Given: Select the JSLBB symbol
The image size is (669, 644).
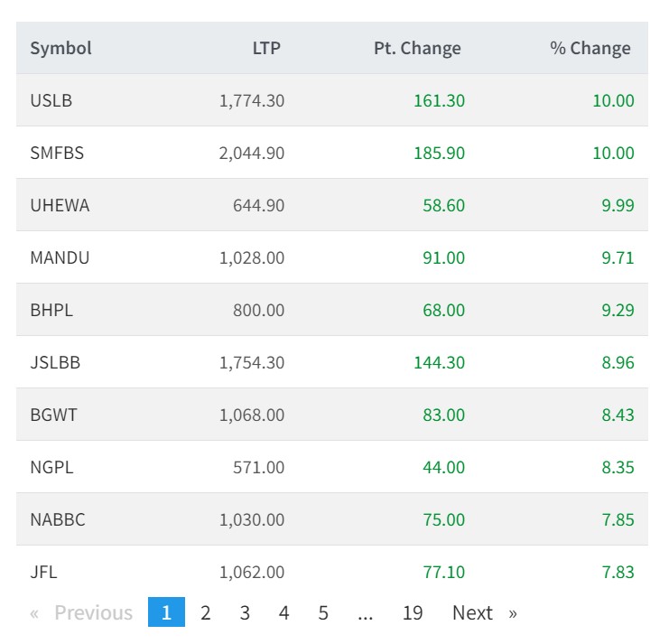Looking at the screenshot, I should (55, 363).
